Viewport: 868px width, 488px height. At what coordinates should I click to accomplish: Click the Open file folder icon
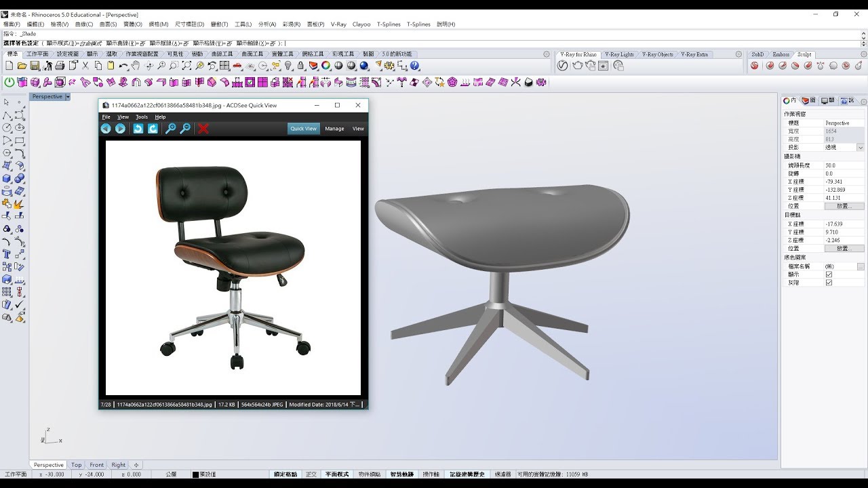(x=22, y=66)
